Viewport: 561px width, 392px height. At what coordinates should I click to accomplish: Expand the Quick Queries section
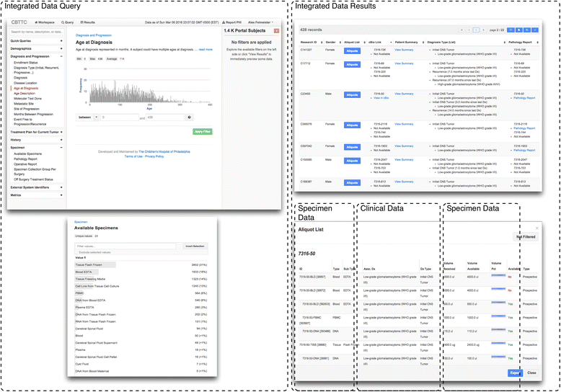click(61, 41)
